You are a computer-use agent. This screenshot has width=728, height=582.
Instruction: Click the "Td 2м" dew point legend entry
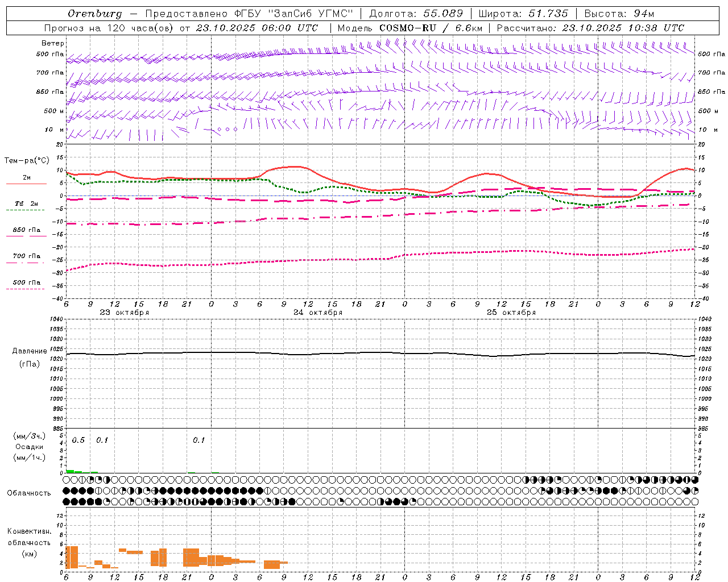pyautogui.click(x=27, y=203)
